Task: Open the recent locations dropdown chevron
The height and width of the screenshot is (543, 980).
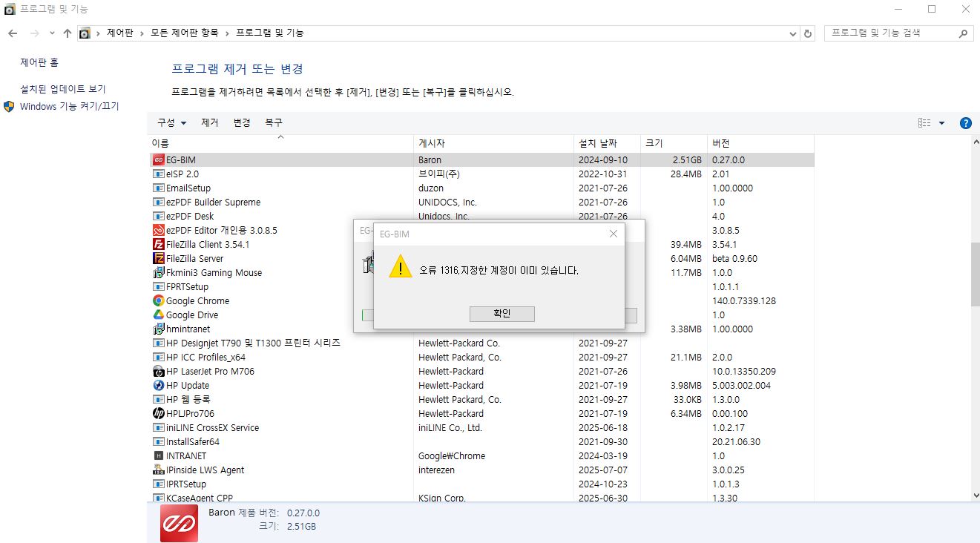Action: pyautogui.click(x=52, y=33)
